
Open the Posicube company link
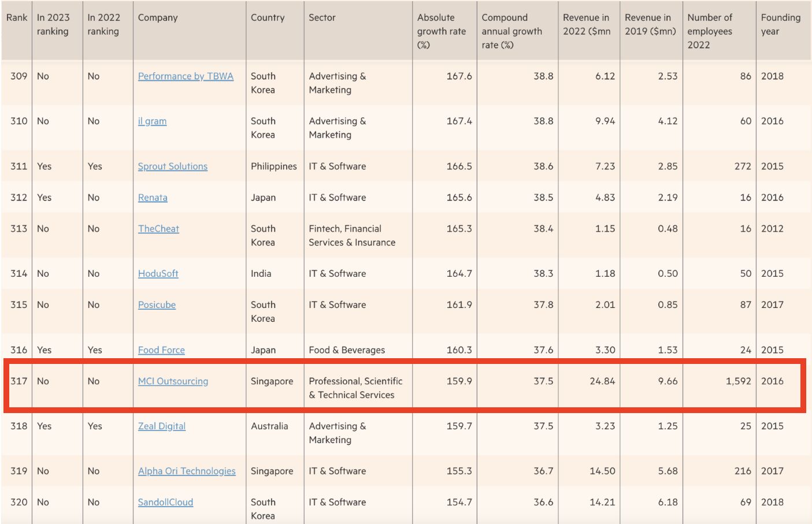157,305
